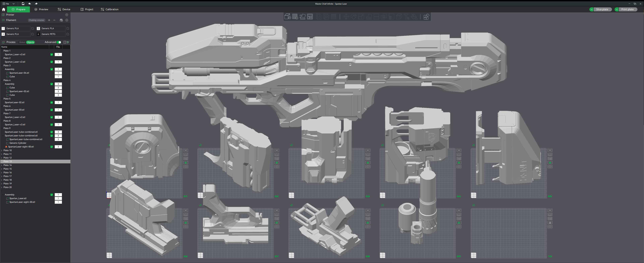This screenshot has height=263, width=644.
Task: Click the Add plate grid icon
Action: (295, 16)
